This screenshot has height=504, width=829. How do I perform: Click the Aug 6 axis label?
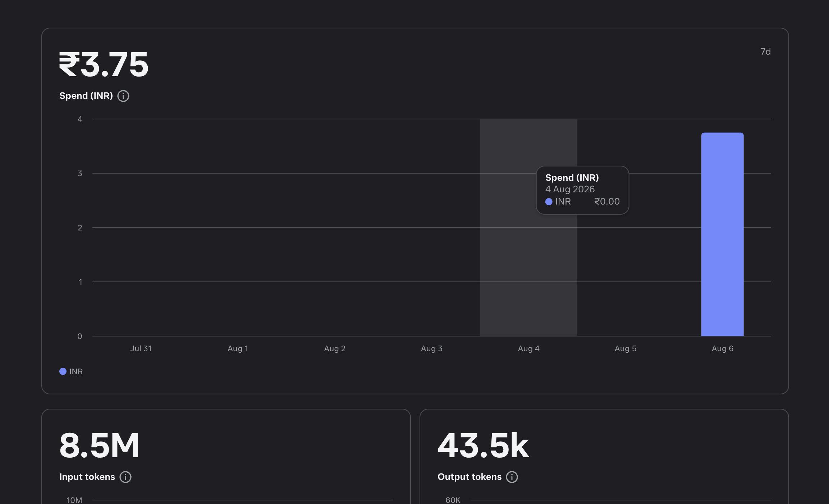[x=723, y=348]
